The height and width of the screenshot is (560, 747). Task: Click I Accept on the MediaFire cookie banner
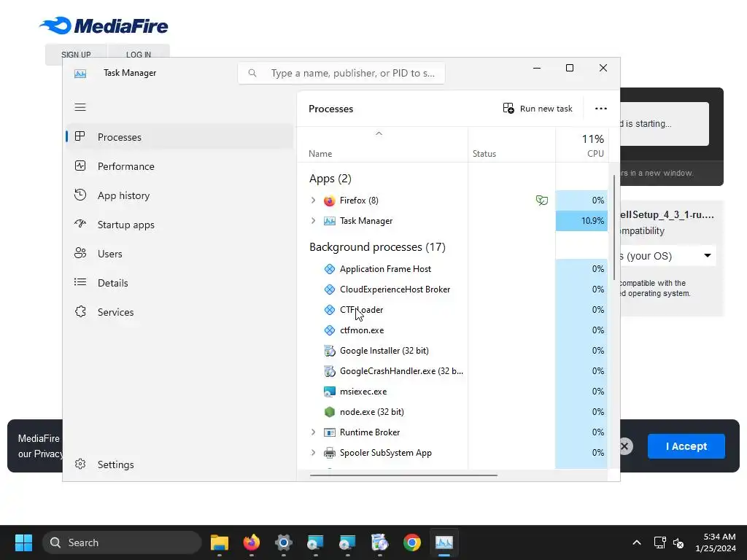[686, 446]
